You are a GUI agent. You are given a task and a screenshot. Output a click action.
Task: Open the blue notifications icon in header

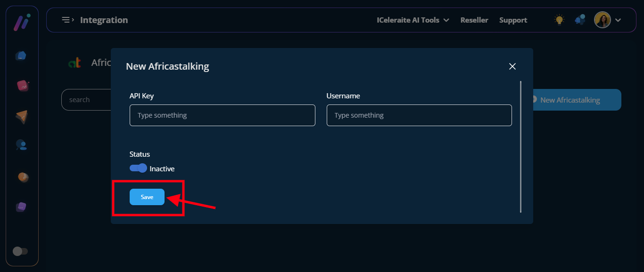[x=580, y=20]
